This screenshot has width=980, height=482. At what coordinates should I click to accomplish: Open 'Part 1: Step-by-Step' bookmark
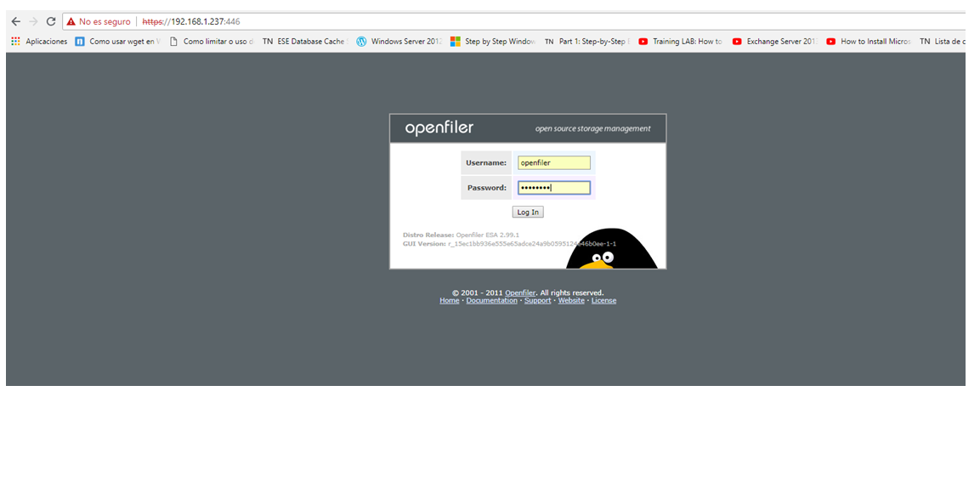(586, 42)
